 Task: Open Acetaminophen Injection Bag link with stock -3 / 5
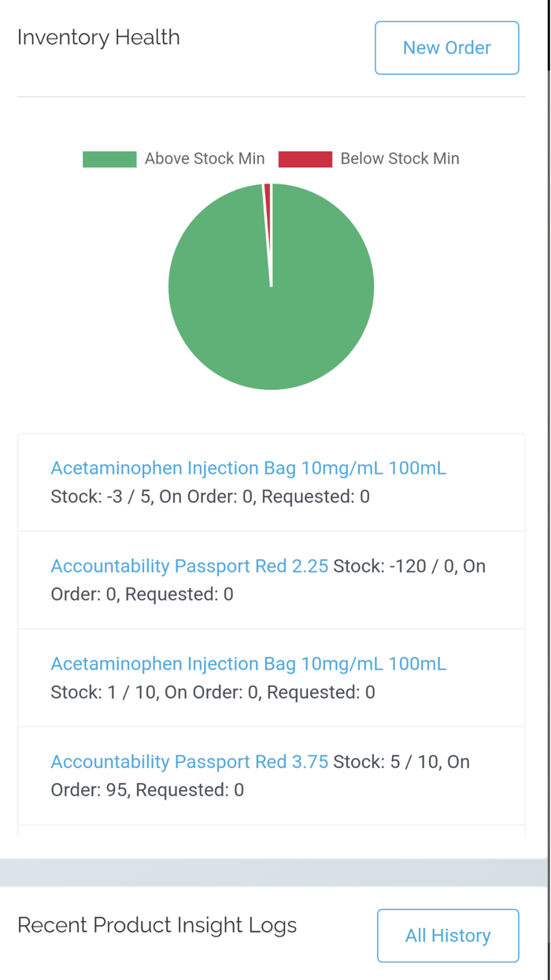[248, 469]
